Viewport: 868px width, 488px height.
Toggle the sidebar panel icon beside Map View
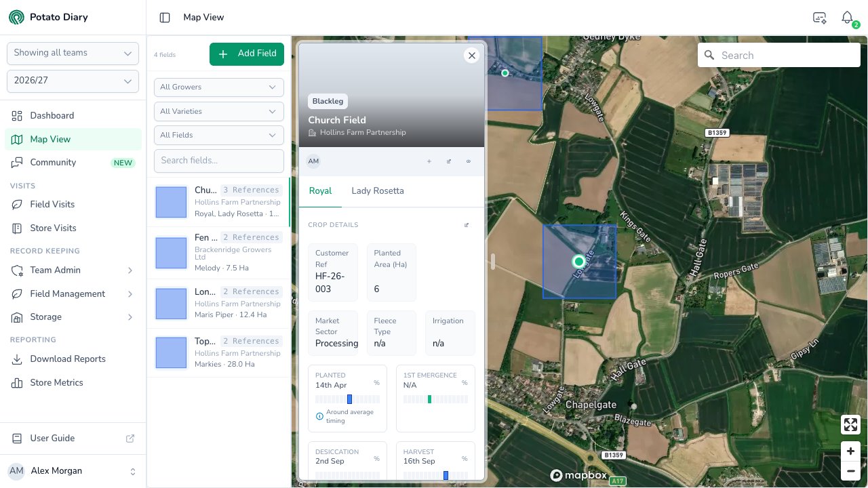tap(165, 18)
